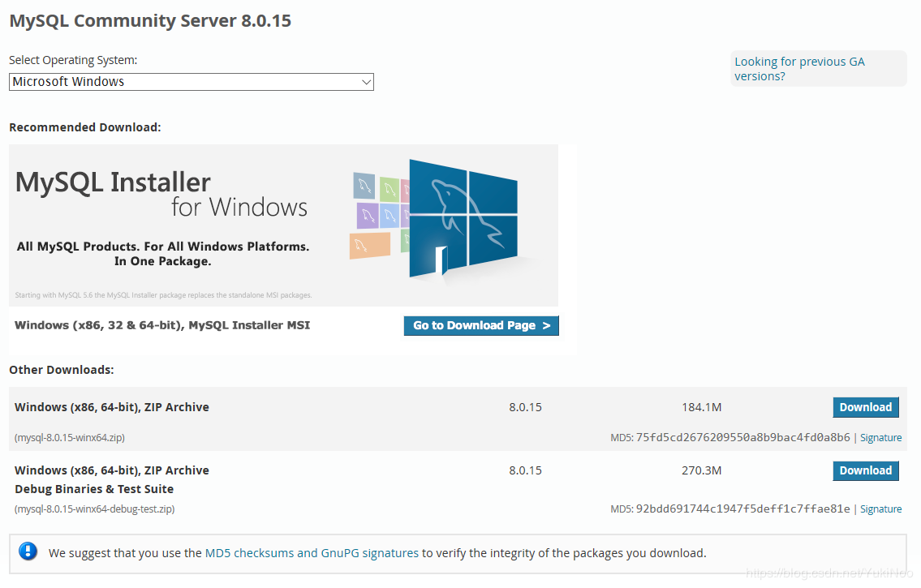Open the Signature link for the debug-test zip
The height and width of the screenshot is (588, 921).
(x=880, y=509)
